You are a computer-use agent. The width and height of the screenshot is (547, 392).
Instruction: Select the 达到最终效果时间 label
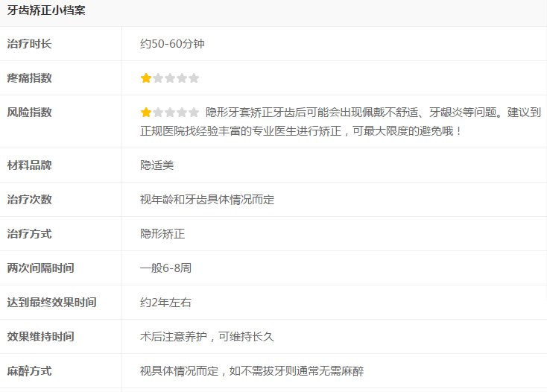51,302
